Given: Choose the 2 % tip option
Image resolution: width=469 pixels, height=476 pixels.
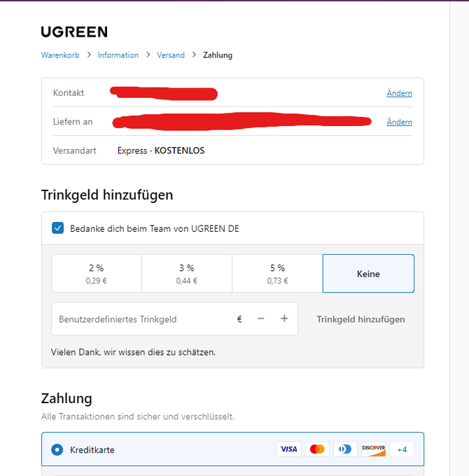Looking at the screenshot, I should [x=97, y=273].
